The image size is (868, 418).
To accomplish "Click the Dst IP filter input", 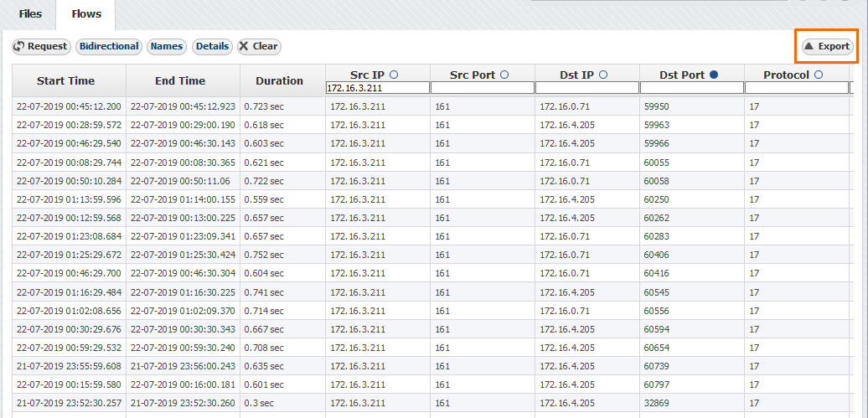I will tap(586, 88).
